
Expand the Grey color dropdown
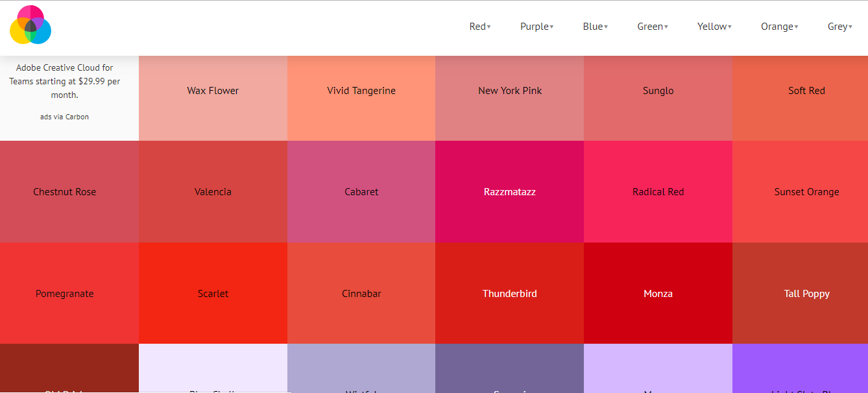(x=839, y=27)
